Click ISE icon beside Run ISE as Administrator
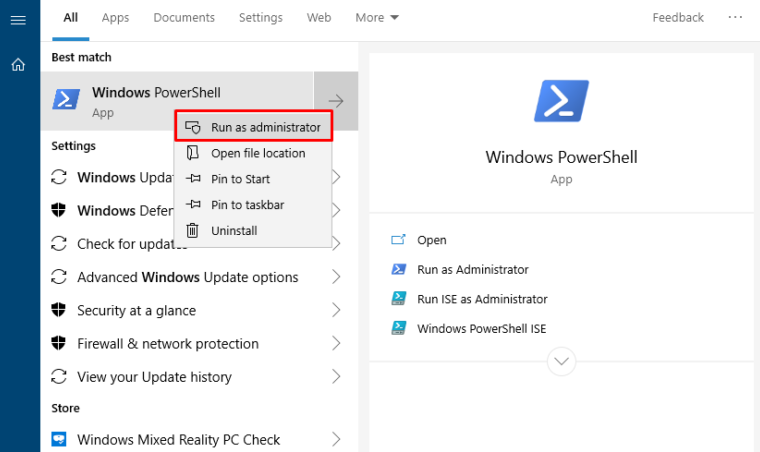 click(x=398, y=298)
